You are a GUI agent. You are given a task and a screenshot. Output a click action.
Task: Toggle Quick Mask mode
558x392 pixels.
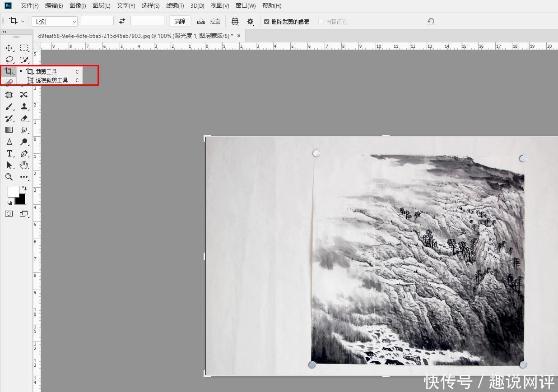(9, 214)
